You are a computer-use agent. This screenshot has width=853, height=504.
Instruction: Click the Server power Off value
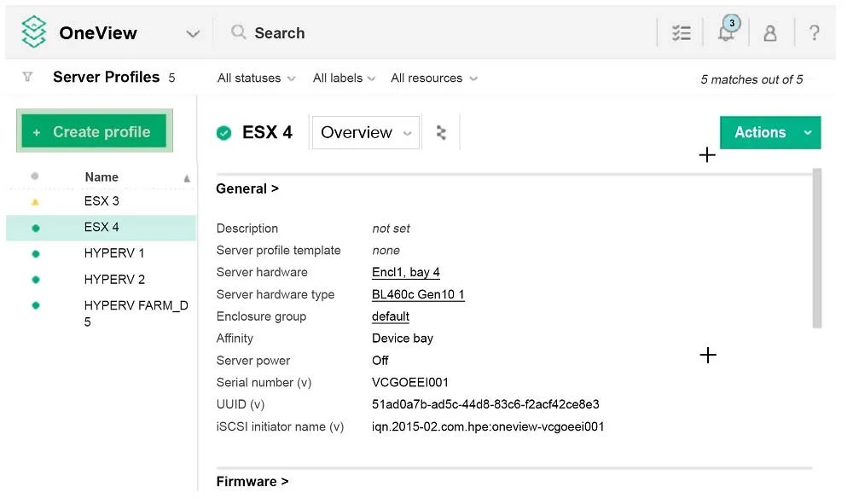[380, 361]
